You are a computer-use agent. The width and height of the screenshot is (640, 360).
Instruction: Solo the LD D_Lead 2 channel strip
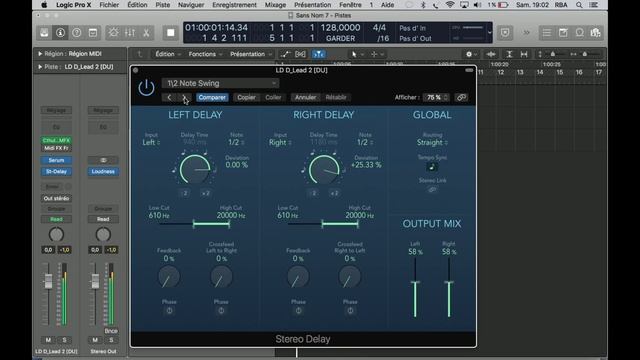pos(64,340)
